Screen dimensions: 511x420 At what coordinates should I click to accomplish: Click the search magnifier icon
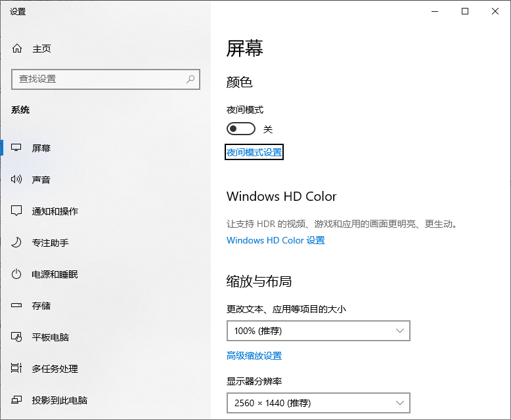190,79
